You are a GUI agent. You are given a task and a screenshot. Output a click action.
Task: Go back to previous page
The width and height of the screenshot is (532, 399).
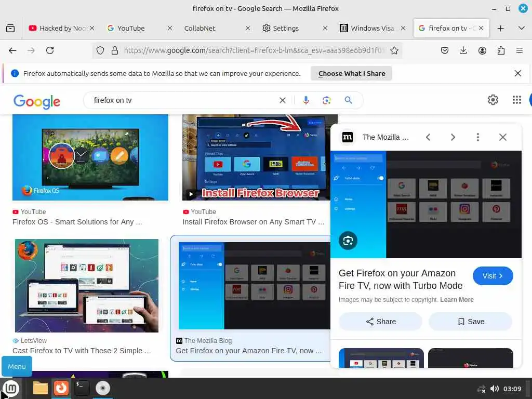[x=12, y=50]
